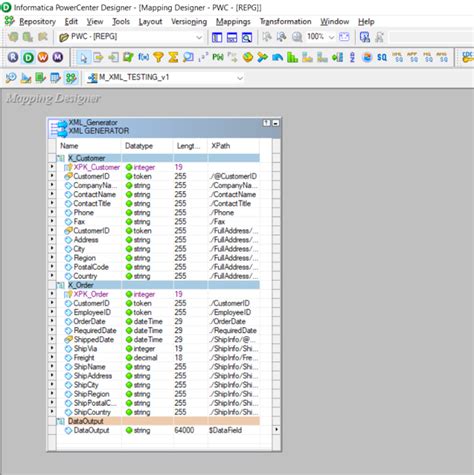This screenshot has width=474, height=475.
Task: Pick the Sorter A-Z transformation icon
Action: click(x=352, y=57)
